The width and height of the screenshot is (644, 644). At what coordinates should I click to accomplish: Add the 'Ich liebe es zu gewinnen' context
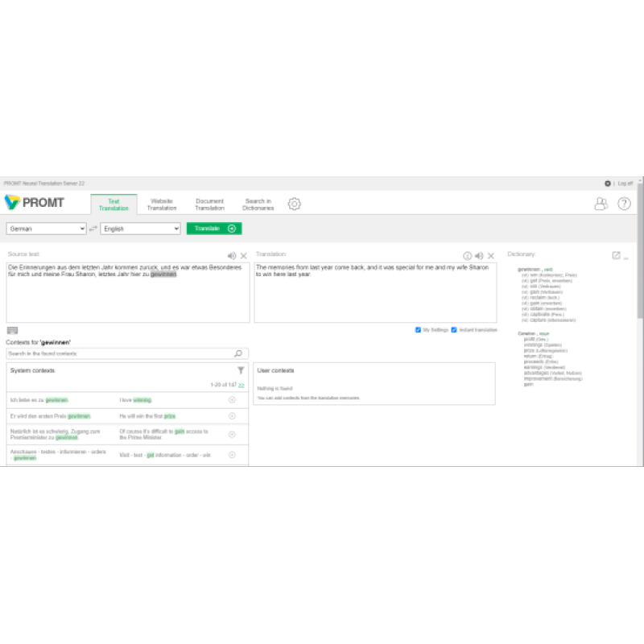coord(232,400)
